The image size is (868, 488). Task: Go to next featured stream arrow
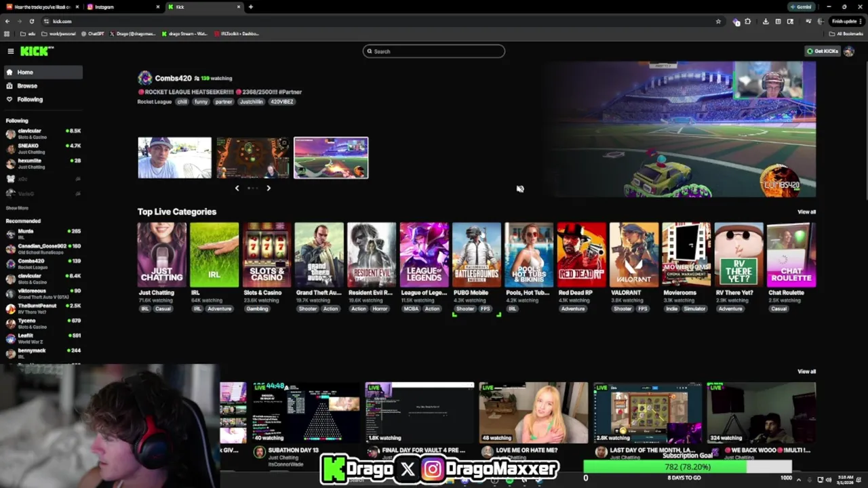click(x=269, y=188)
